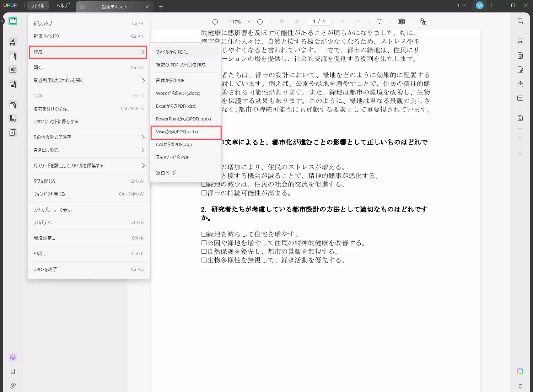This screenshot has height=392, width=533.
Task: Create a 空白ページ blank page
Action: click(186, 173)
